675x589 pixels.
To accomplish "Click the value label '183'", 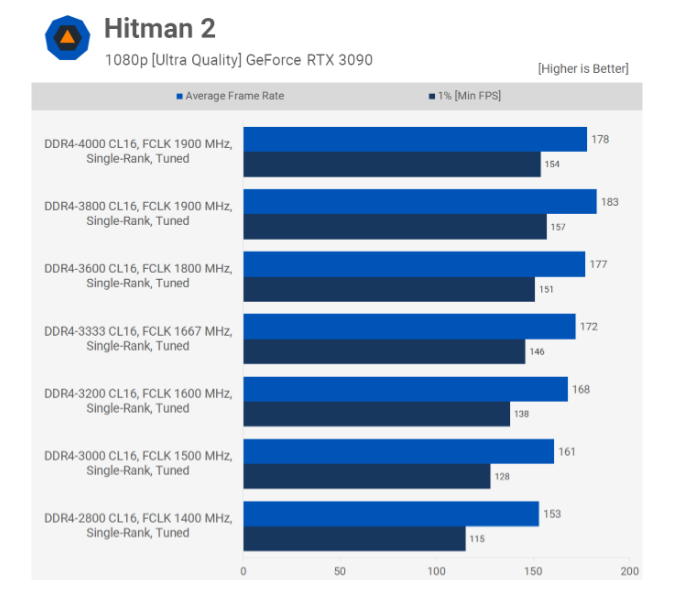I will pos(610,202).
